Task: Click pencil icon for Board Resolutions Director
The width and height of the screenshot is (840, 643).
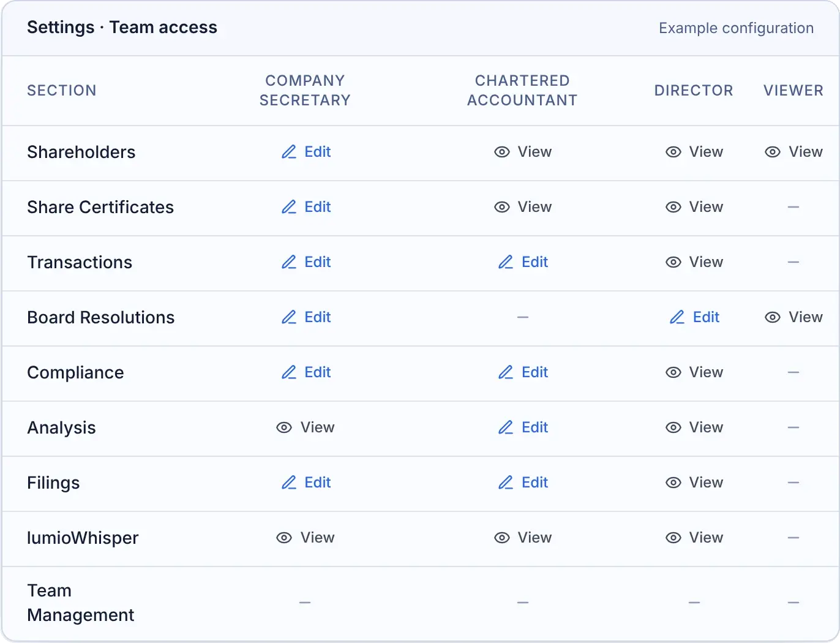Action: [677, 317]
